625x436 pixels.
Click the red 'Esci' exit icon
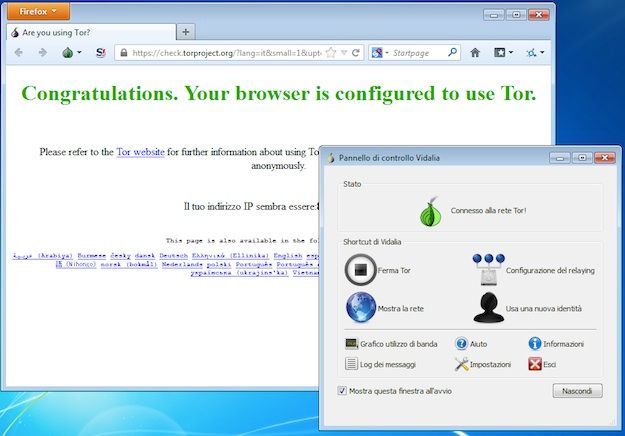pyautogui.click(x=535, y=364)
